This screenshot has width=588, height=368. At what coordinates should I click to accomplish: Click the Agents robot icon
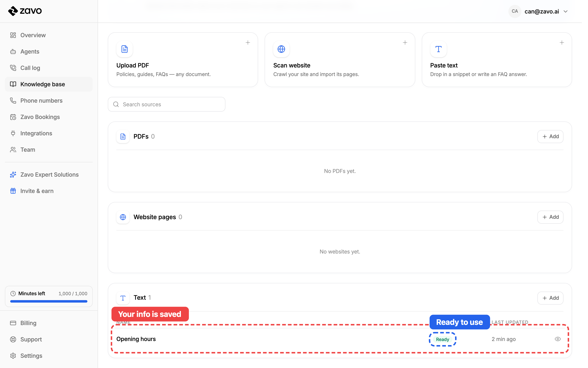(x=13, y=51)
